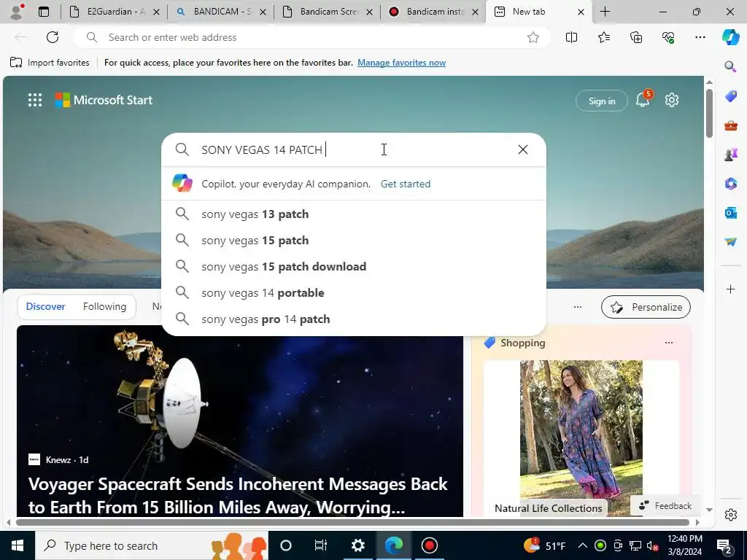
Task: Open Bandicam from taskbar
Action: pyautogui.click(x=429, y=545)
